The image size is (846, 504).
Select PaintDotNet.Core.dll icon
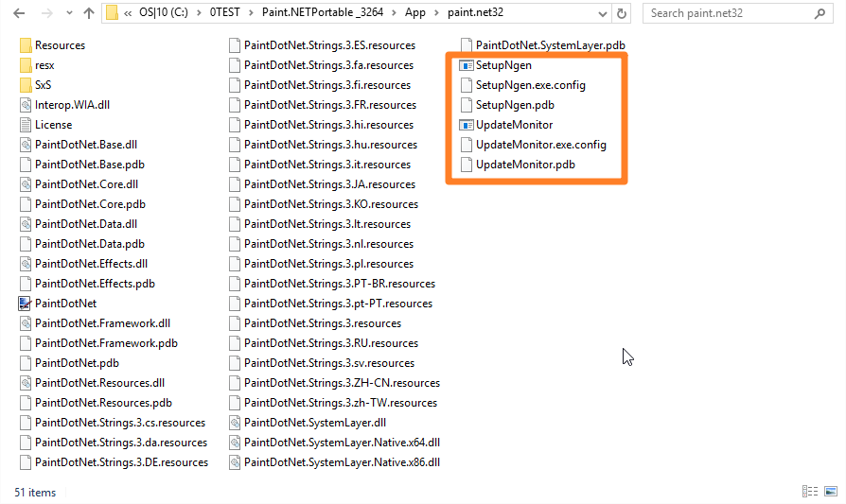(26, 184)
